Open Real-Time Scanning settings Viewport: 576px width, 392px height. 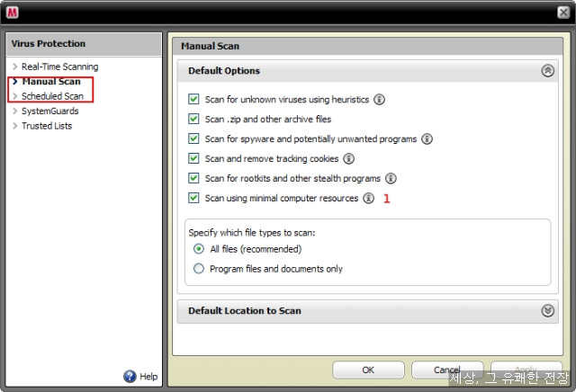(60, 67)
